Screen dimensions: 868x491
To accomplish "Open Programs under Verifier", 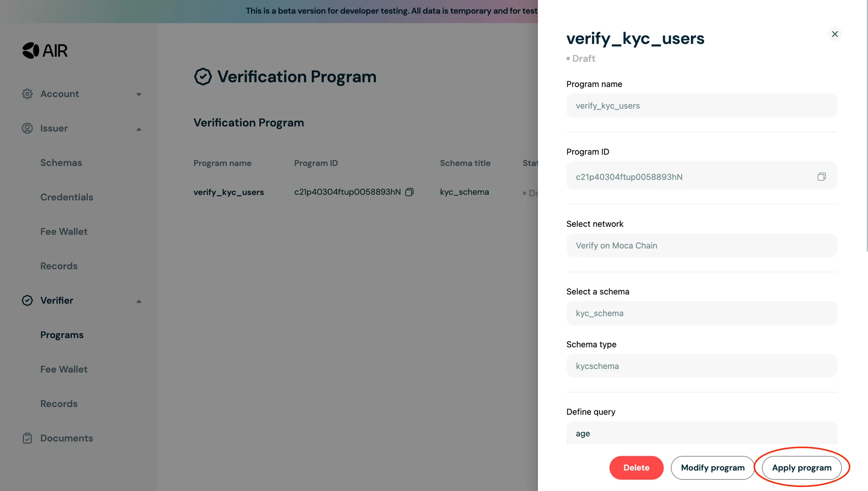I will [x=62, y=335].
